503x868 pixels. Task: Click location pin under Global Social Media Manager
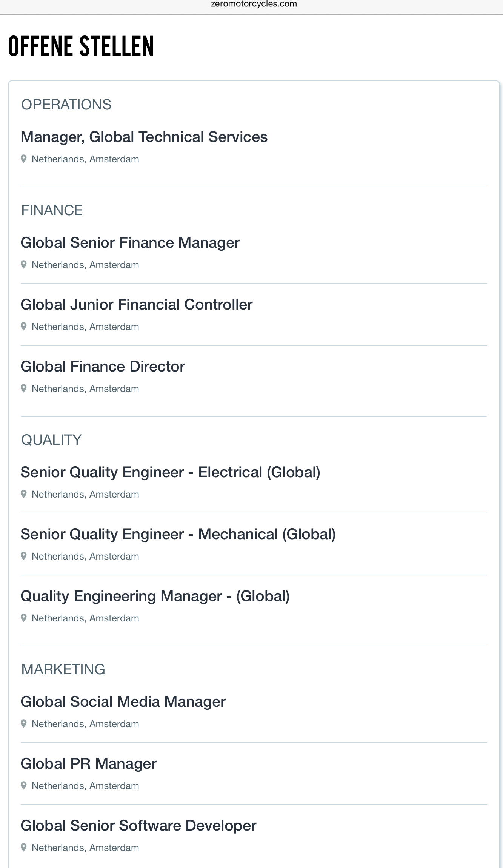(x=24, y=724)
